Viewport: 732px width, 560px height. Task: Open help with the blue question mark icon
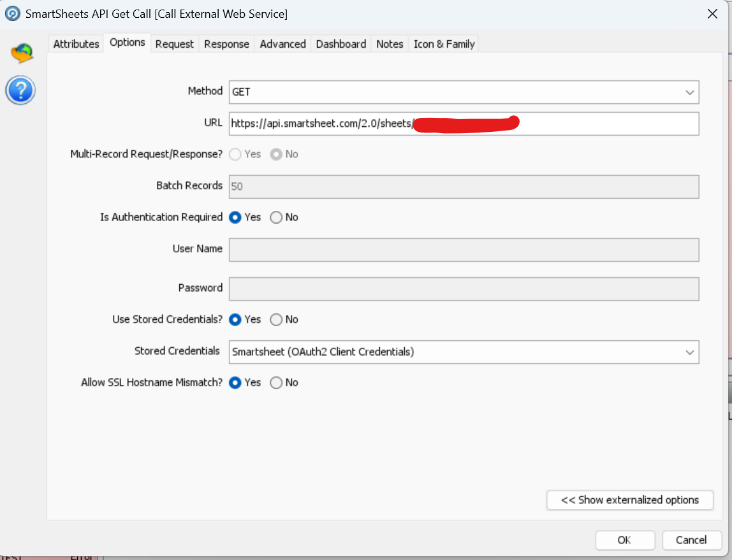tap(20, 90)
